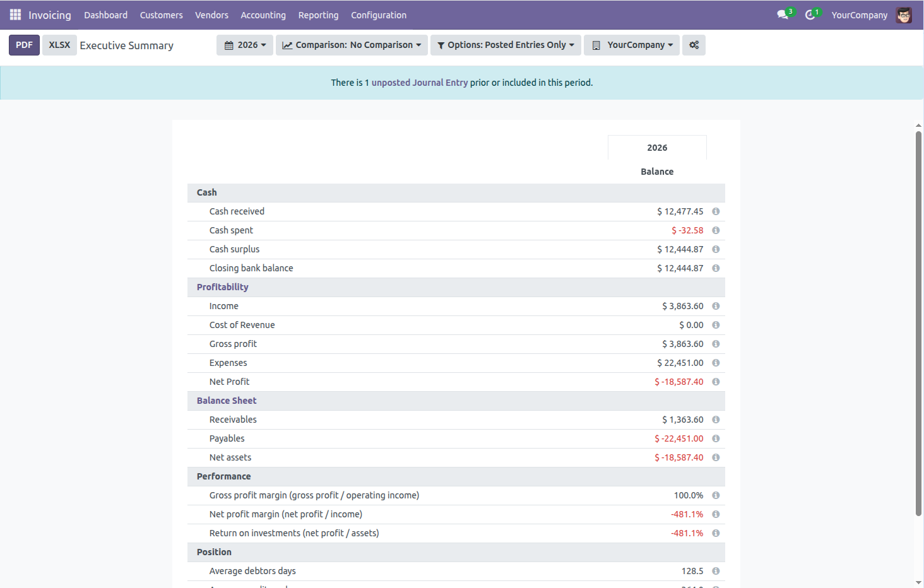
Task: Click the vertical scrollbar of the report
Action: coord(918,322)
